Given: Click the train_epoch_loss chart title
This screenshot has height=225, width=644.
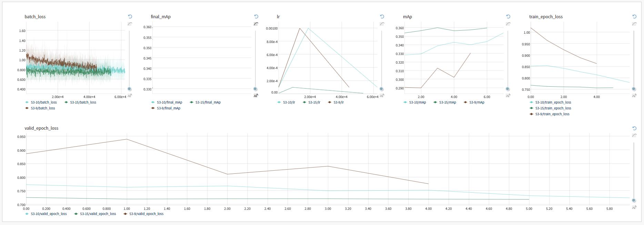Looking at the screenshot, I should [546, 17].
